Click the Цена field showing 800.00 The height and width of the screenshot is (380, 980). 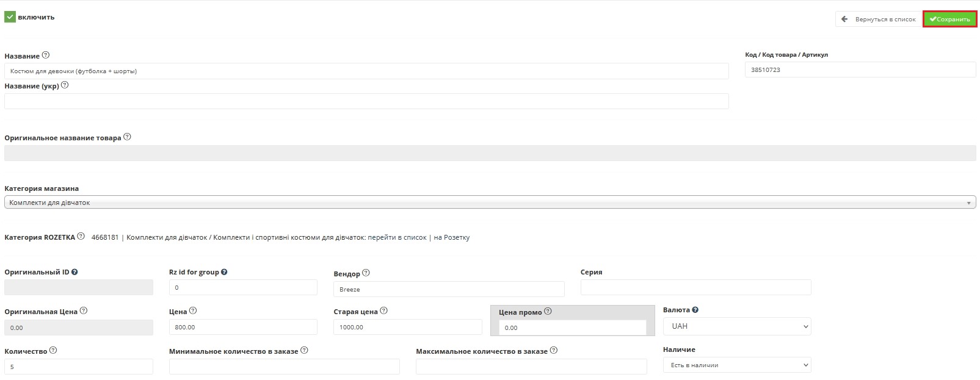[243, 327]
